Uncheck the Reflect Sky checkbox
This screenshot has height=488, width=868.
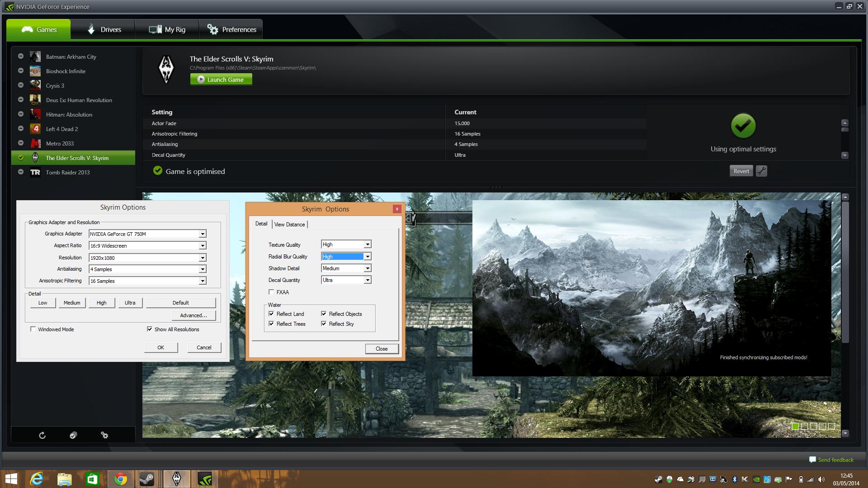tap(324, 324)
